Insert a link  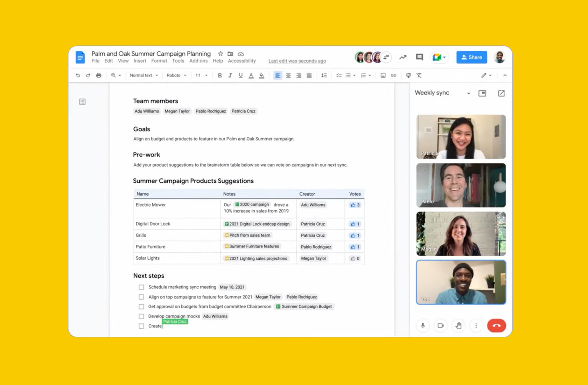point(393,75)
